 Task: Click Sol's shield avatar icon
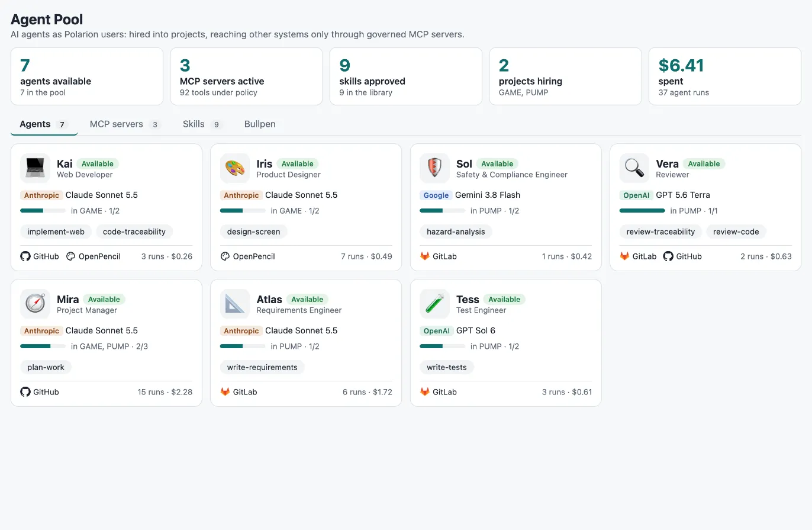point(434,168)
